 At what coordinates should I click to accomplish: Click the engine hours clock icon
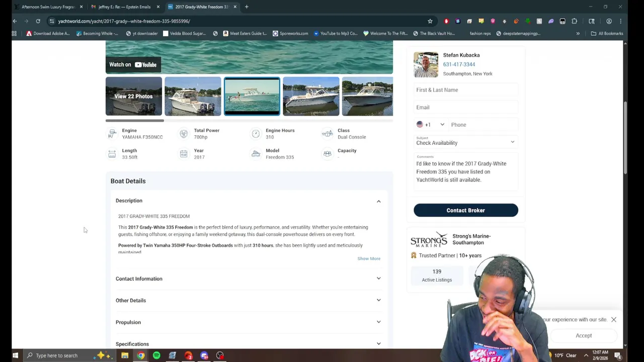pyautogui.click(x=256, y=134)
